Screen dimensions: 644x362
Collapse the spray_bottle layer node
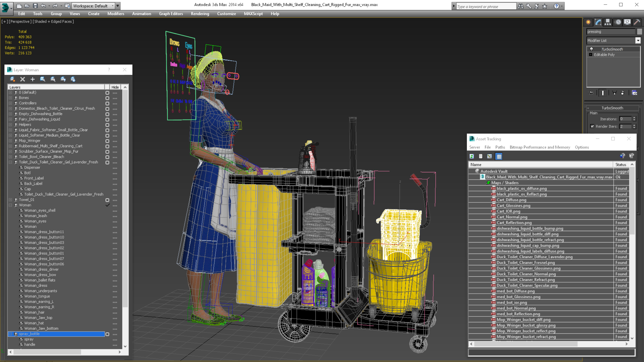pos(11,334)
